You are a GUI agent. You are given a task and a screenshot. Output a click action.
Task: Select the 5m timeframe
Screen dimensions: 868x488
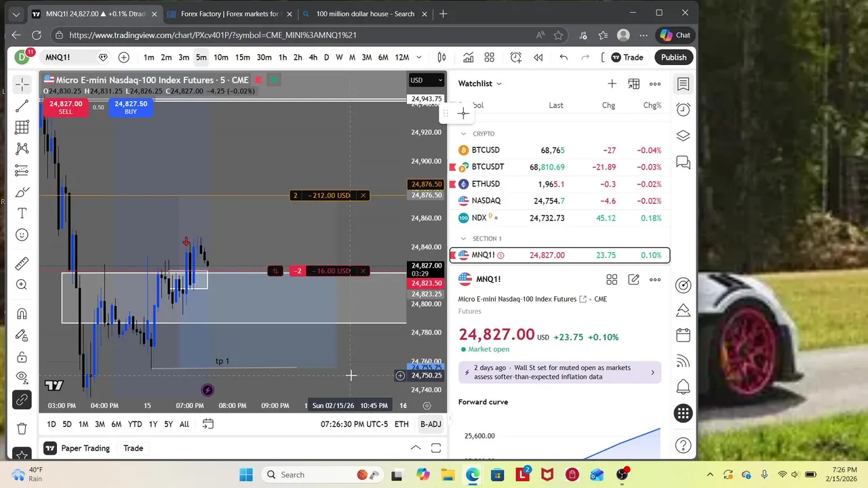point(201,58)
